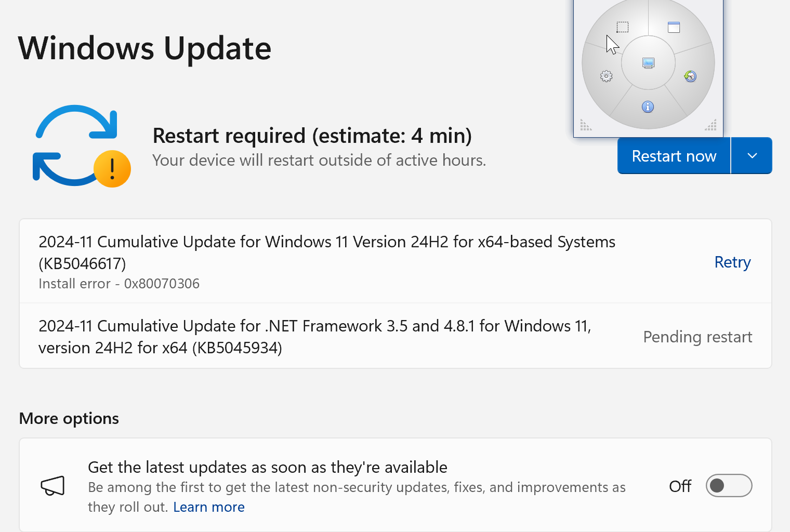Expand the dropdown arrow beside Restart now
This screenshot has height=532, width=790.
click(752, 156)
